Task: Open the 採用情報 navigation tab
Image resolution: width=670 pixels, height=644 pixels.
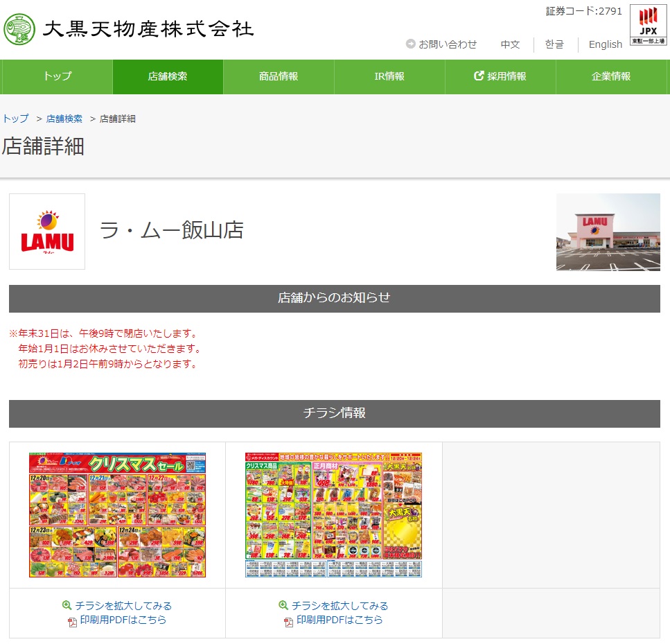Action: pyautogui.click(x=500, y=76)
